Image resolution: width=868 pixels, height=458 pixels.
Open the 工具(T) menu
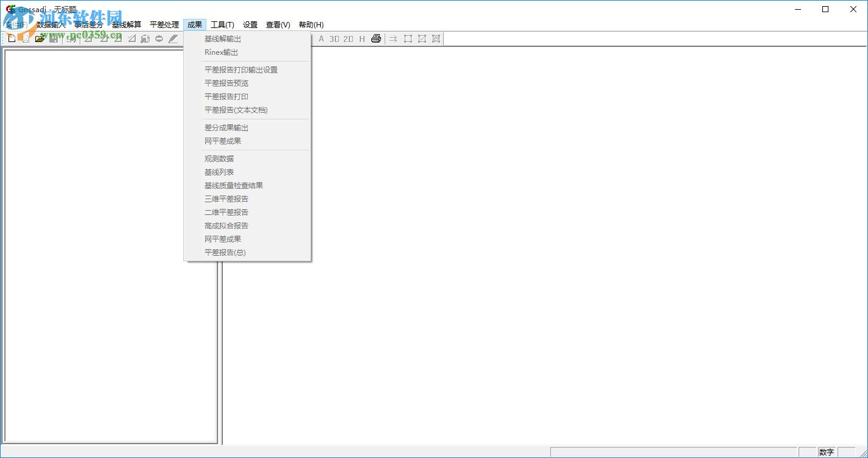(222, 25)
